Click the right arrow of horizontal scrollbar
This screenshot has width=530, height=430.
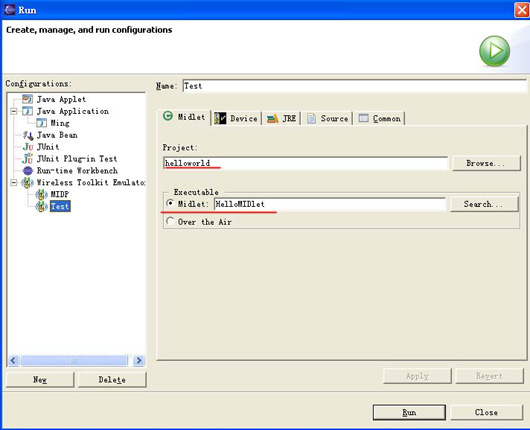point(139,360)
